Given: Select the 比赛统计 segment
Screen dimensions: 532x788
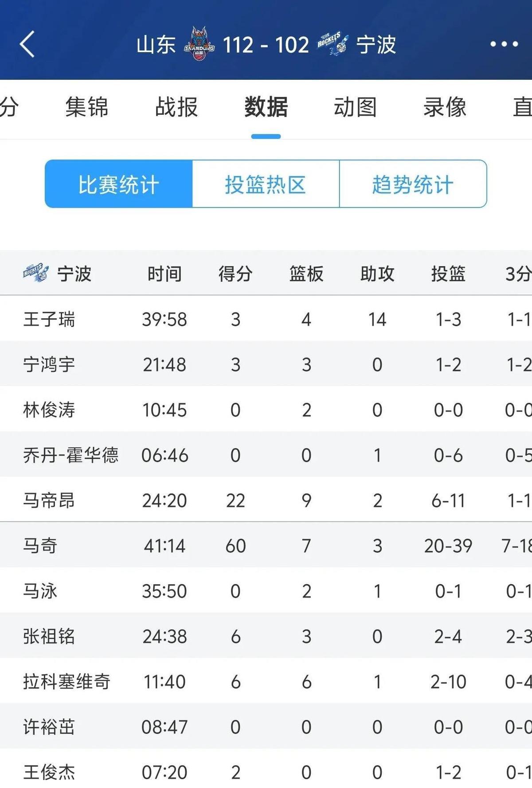Looking at the screenshot, I should point(119,184).
